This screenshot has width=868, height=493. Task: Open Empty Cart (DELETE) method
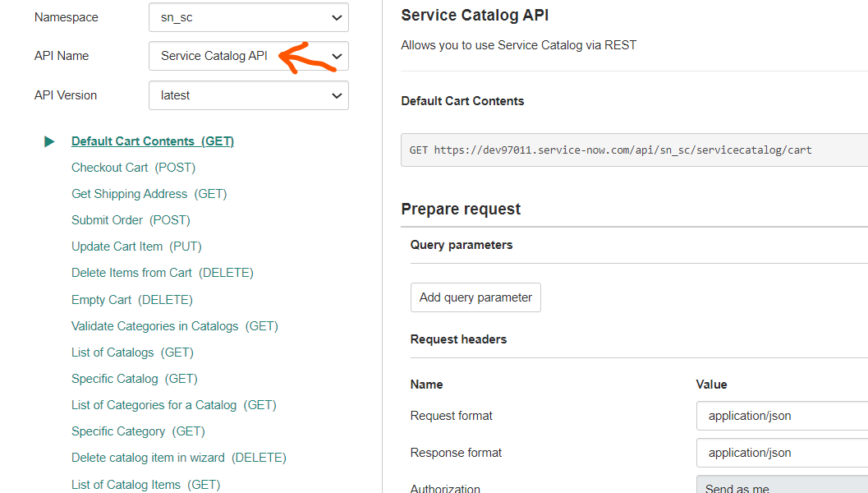[131, 300]
